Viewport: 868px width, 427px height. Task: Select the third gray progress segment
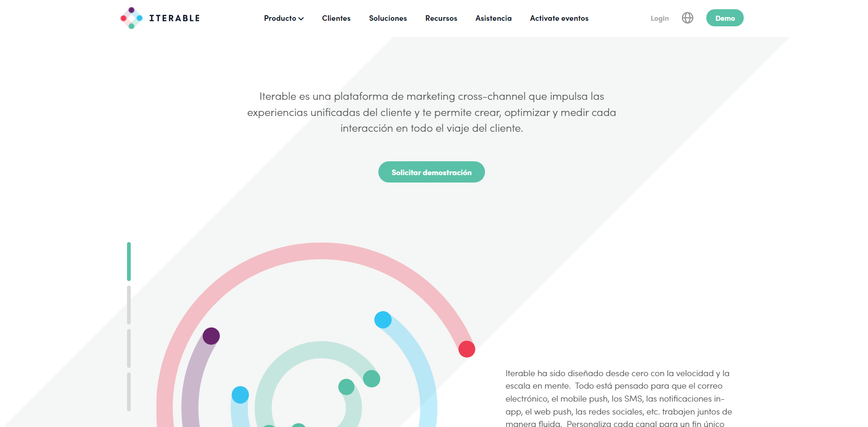[x=129, y=348]
